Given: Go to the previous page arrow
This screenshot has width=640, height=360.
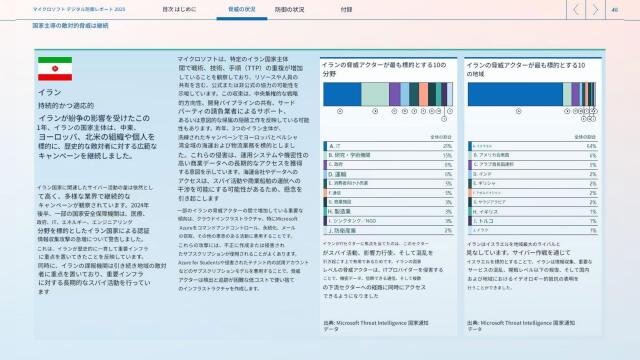Looking at the screenshot, I should pyautogui.click(x=576, y=9).
